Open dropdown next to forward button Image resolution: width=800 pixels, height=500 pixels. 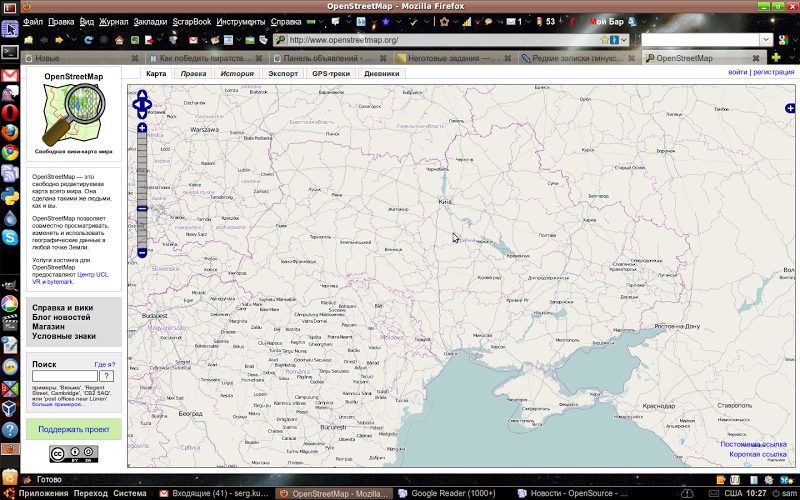coord(73,40)
